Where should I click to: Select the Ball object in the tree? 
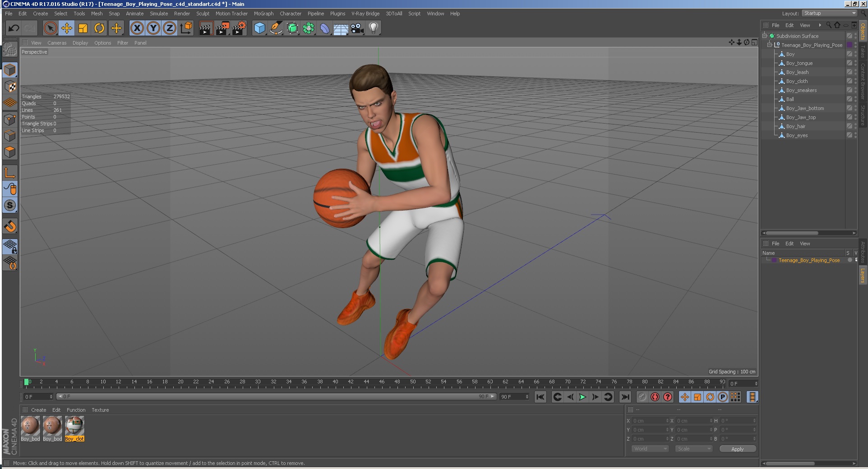click(790, 99)
